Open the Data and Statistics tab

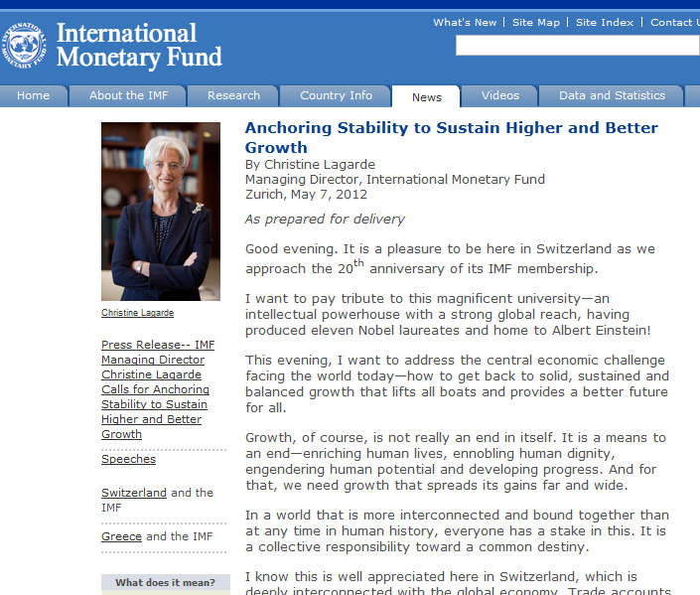point(612,96)
